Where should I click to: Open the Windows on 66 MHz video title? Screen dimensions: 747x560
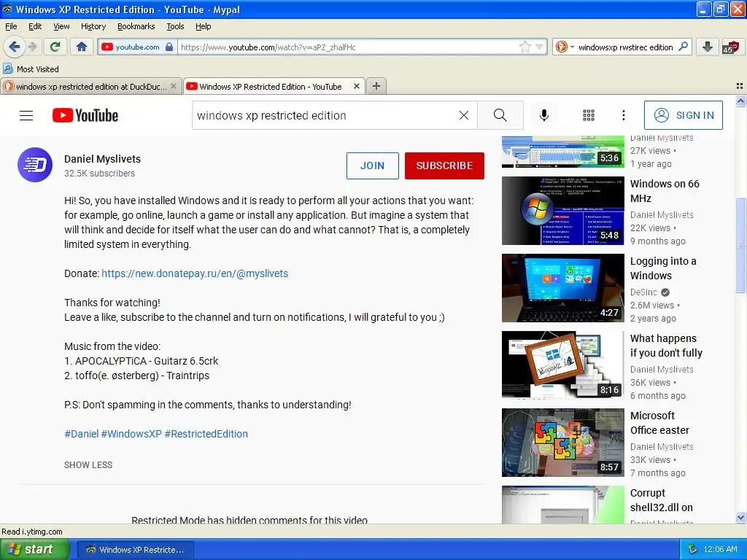click(665, 191)
